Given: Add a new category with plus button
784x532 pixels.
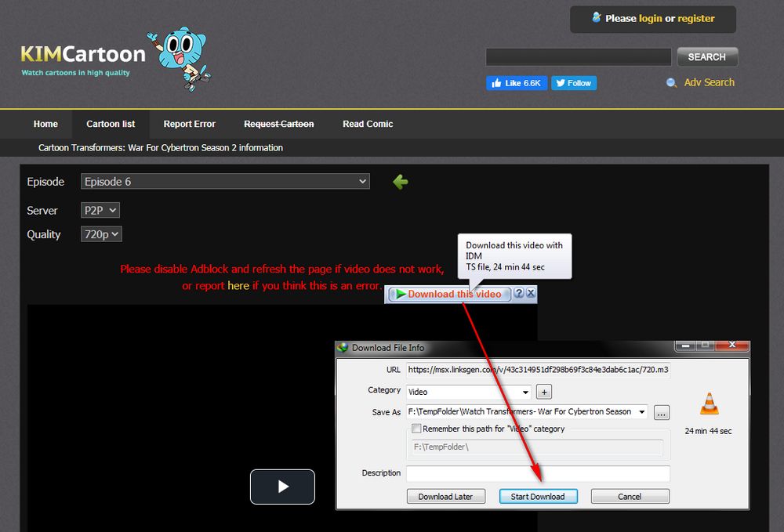Looking at the screenshot, I should click(544, 392).
